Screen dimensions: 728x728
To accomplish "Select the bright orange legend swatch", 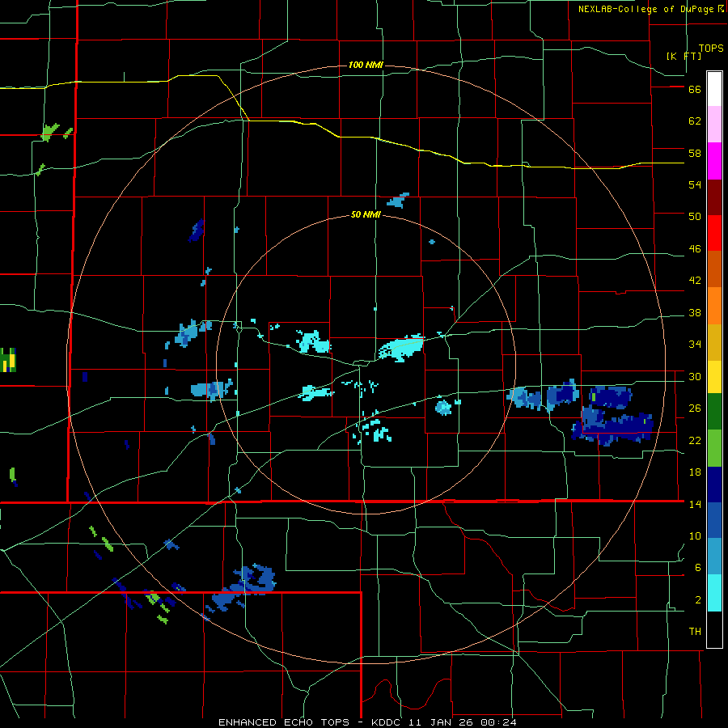I will 714,306.
